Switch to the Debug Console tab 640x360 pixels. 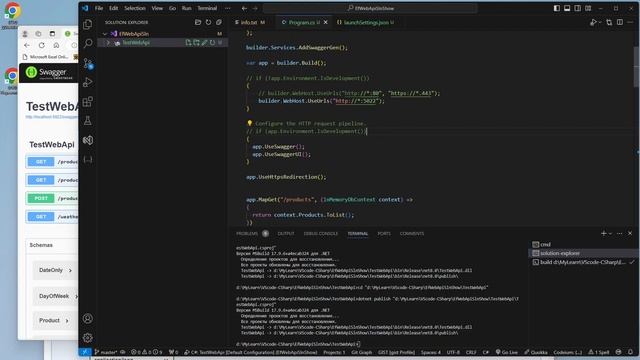[321, 233]
